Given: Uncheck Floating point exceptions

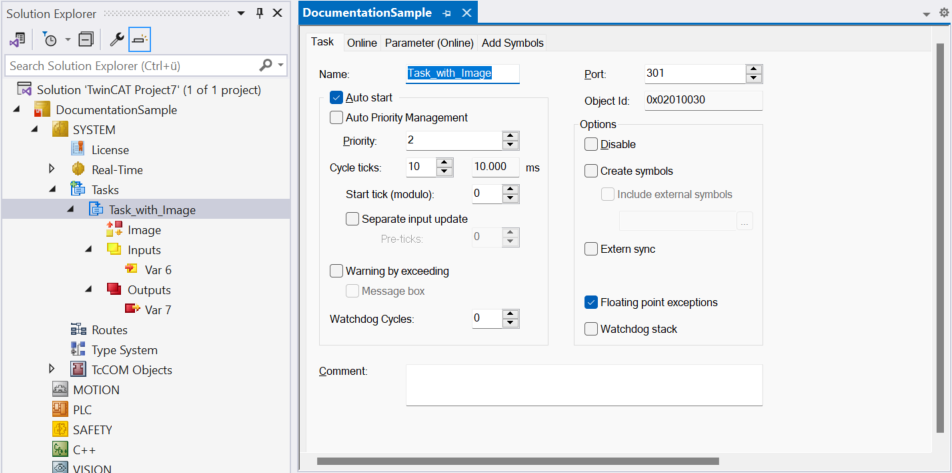Looking at the screenshot, I should pyautogui.click(x=591, y=302).
